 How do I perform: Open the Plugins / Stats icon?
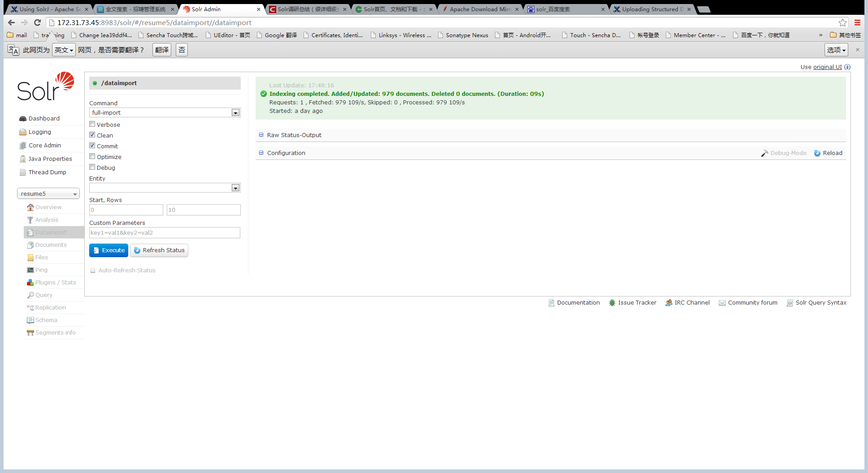(30, 283)
